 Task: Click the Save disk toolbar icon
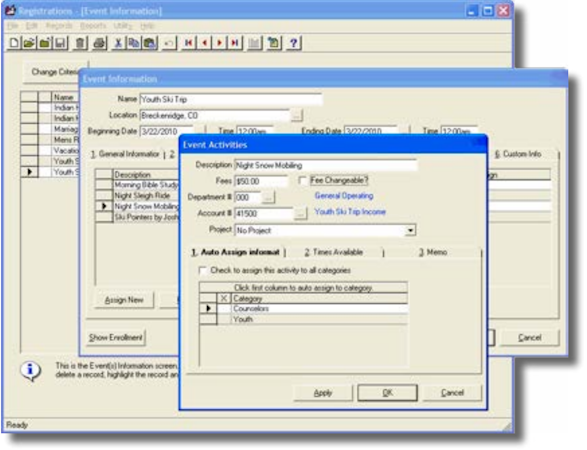pos(61,43)
